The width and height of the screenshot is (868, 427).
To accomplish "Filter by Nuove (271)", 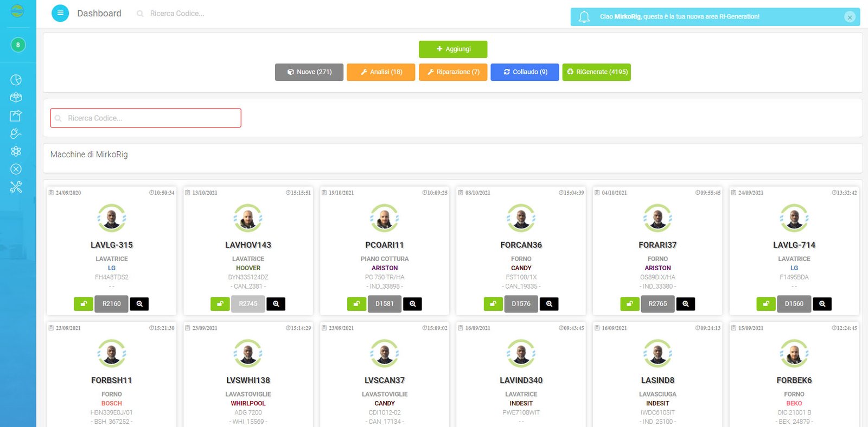I will (309, 72).
